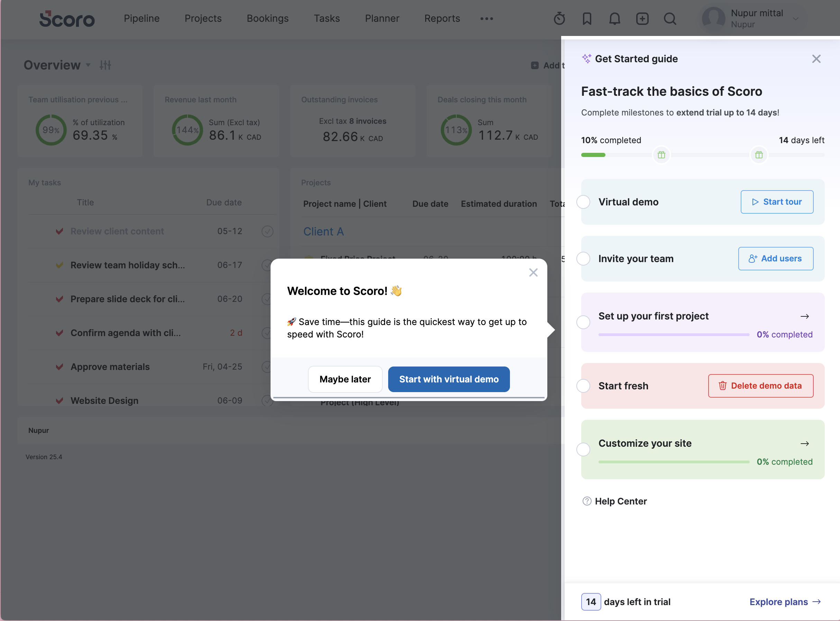Click priority flag of Review team holiday task
The width and height of the screenshot is (840, 621).
(60, 266)
